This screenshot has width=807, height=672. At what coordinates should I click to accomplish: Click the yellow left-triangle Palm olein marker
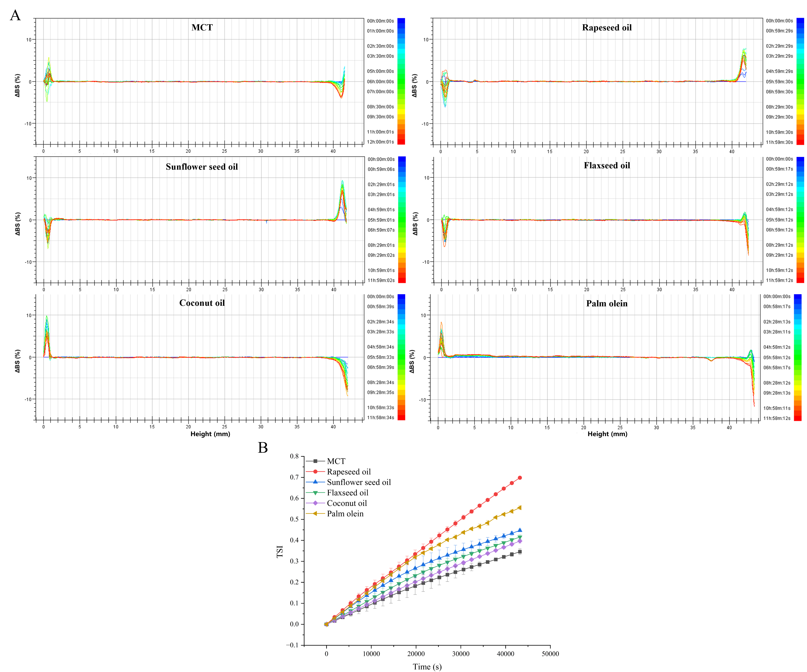pyautogui.click(x=315, y=514)
